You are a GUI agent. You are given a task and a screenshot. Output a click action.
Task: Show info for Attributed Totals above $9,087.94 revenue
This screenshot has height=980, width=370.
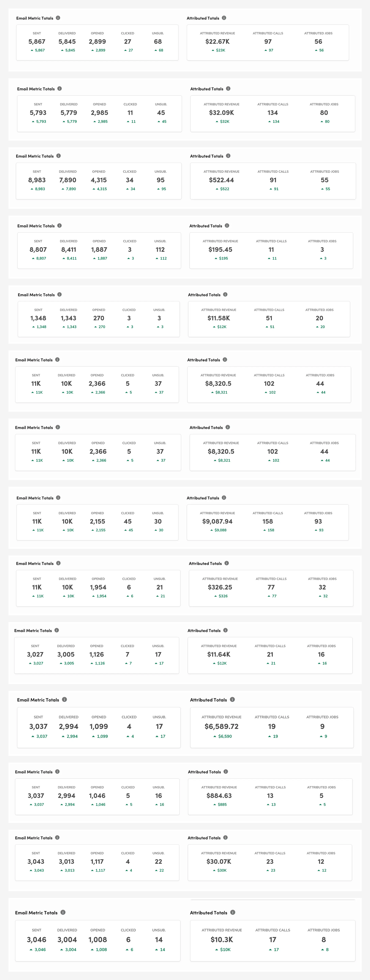tap(224, 498)
